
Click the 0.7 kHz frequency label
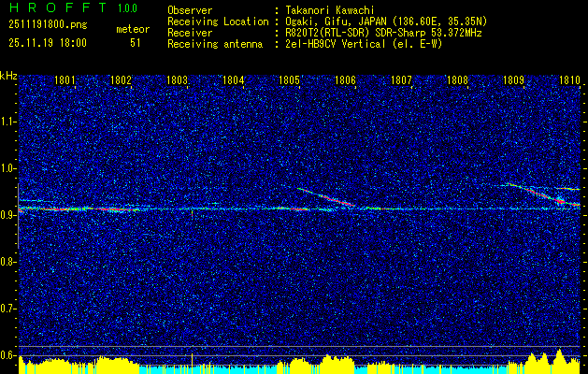(x=8, y=309)
